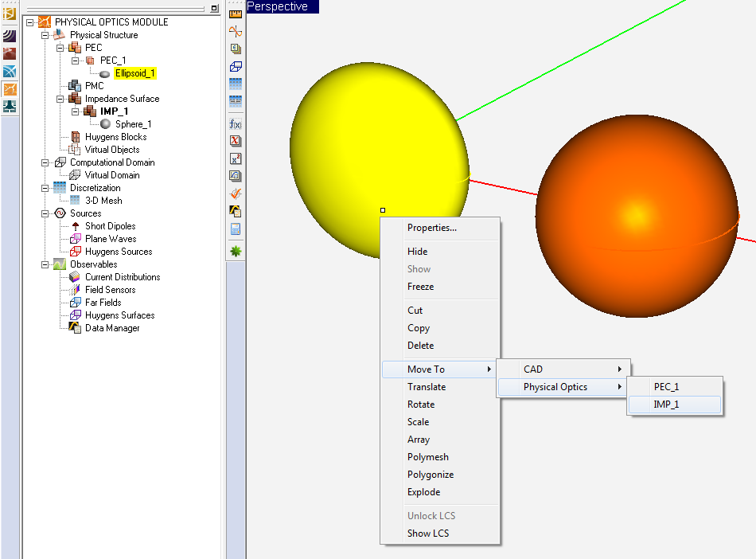756x559 pixels.
Task: Click the green gear icon in the toolbar
Action: [236, 251]
